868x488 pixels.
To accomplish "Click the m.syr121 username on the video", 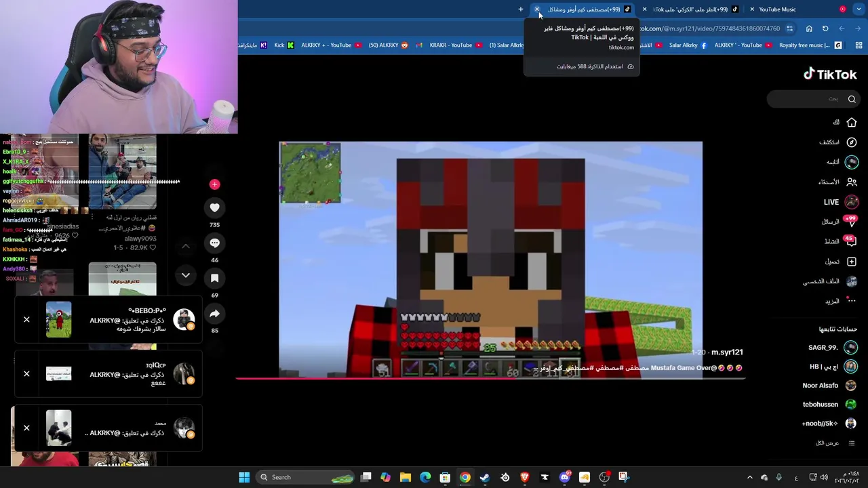I will click(x=727, y=352).
